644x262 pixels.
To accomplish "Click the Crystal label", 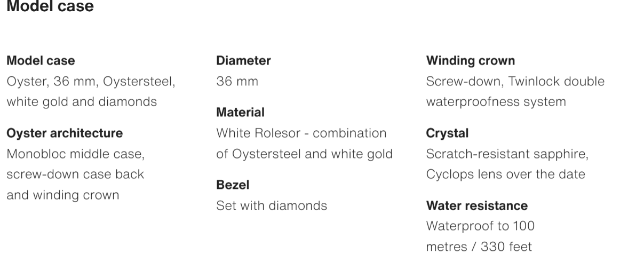I will [x=447, y=133].
